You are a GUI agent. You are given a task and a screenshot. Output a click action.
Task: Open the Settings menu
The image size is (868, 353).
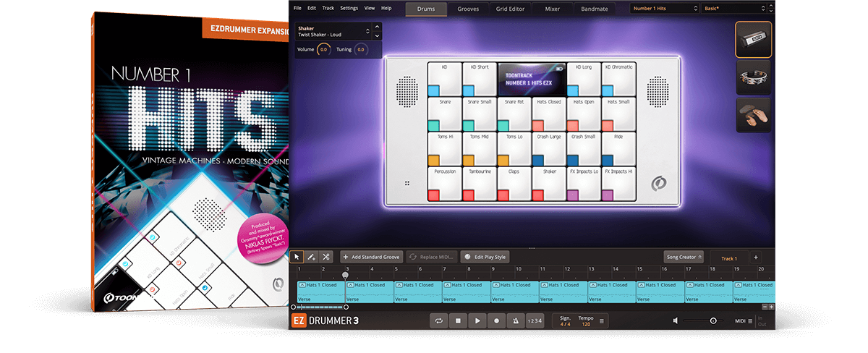349,8
